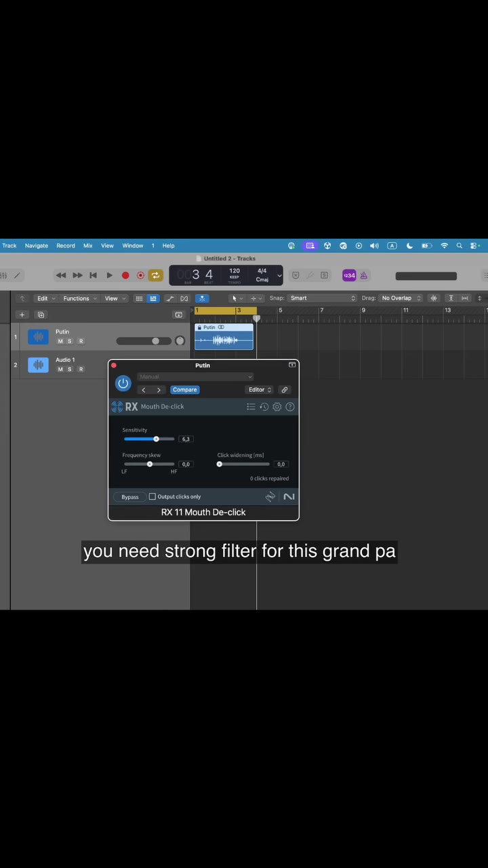This screenshot has height=868, width=488.
Task: Mute the Audio 1 track
Action: click(60, 370)
